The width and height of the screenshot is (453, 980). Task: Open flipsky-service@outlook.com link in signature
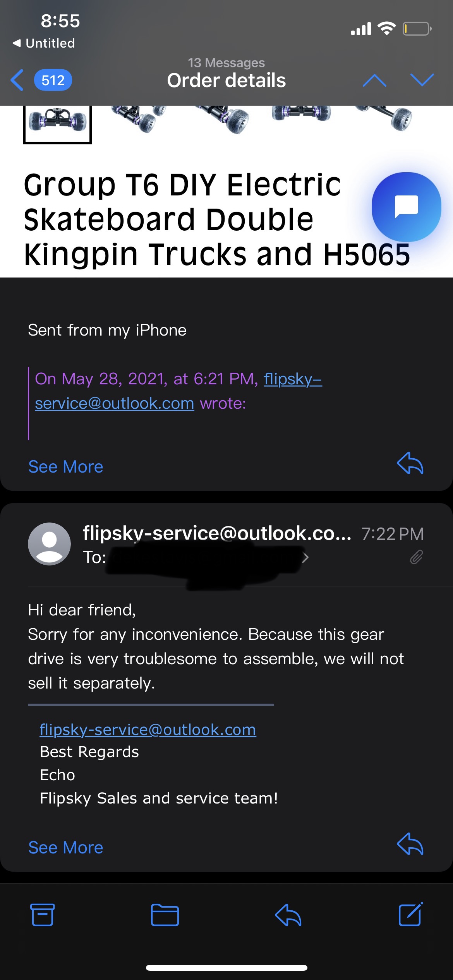point(148,730)
